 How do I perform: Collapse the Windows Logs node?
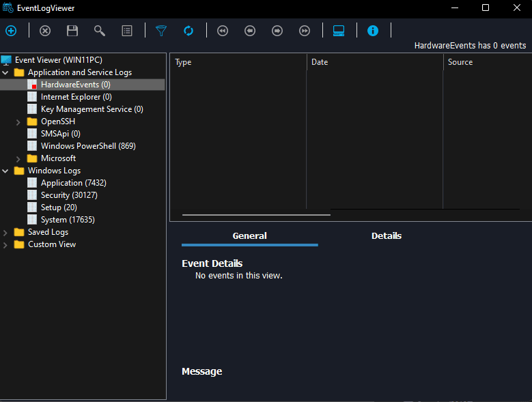pos(6,171)
